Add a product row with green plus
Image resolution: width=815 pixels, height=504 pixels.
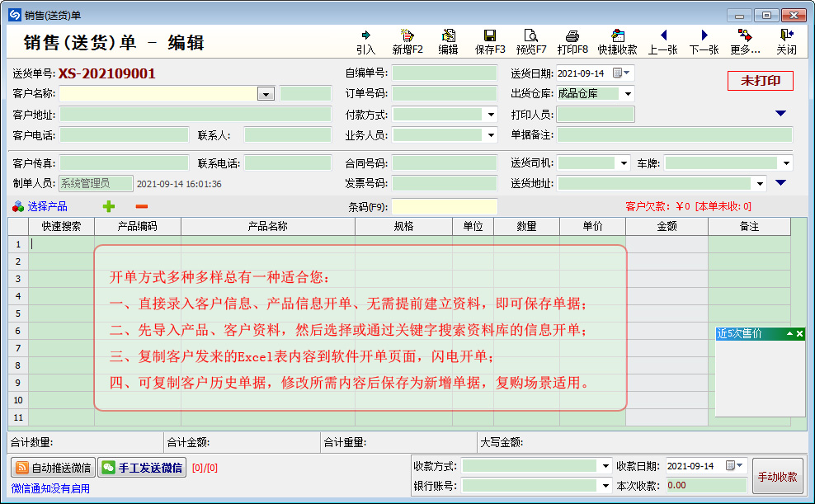109,207
